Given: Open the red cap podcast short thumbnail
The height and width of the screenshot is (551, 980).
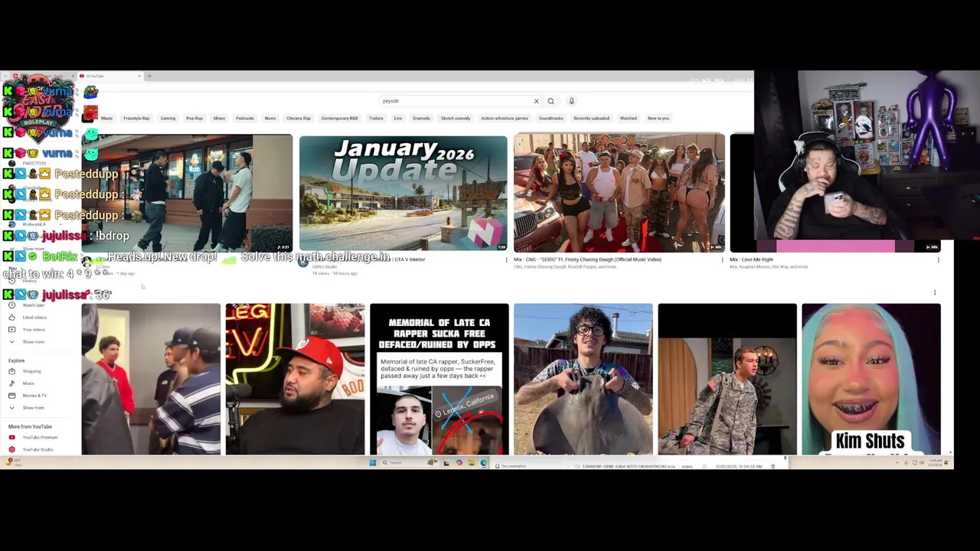Looking at the screenshot, I should (x=296, y=379).
